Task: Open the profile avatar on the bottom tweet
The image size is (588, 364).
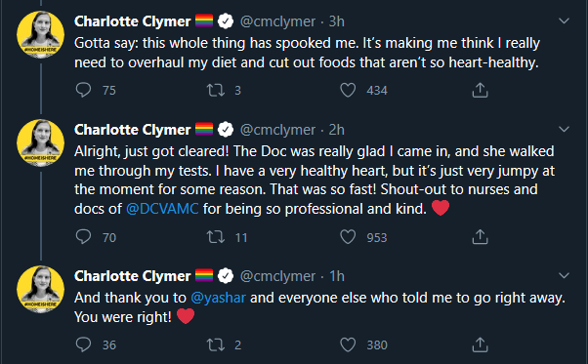Action: (x=40, y=289)
